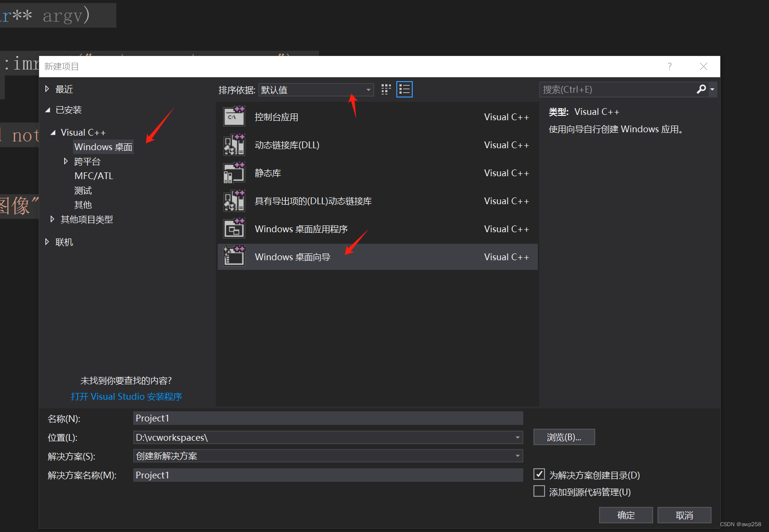The image size is (769, 532).
Task: Click the 取消 button
Action: pyautogui.click(x=685, y=515)
